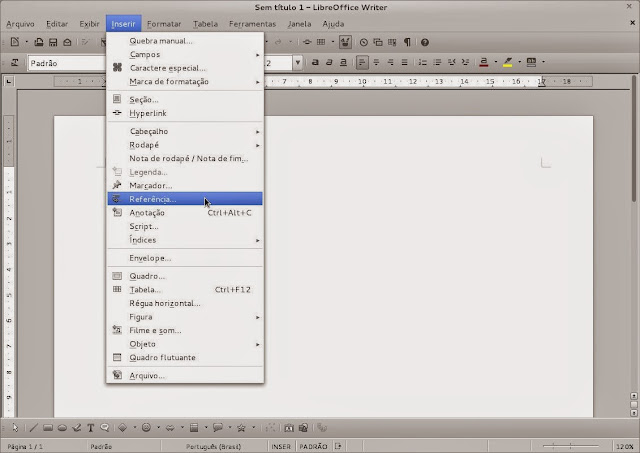Screen dimensions: 640x453
Task: Click the numbered list icon
Action: point(422,62)
